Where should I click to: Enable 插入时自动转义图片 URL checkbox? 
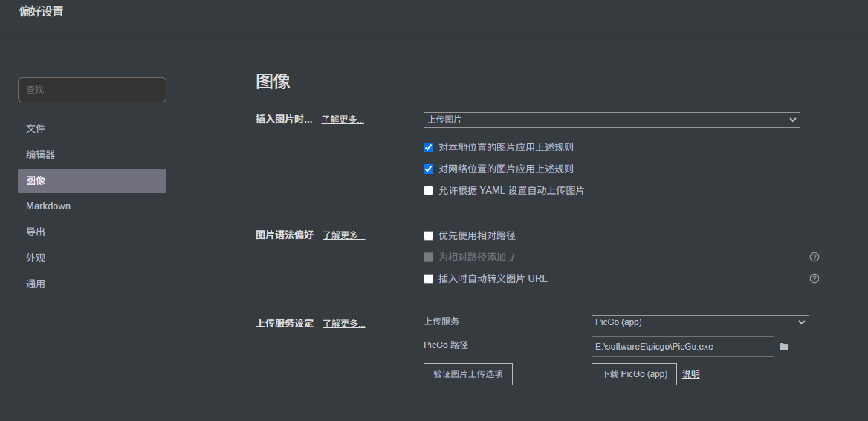pyautogui.click(x=428, y=278)
